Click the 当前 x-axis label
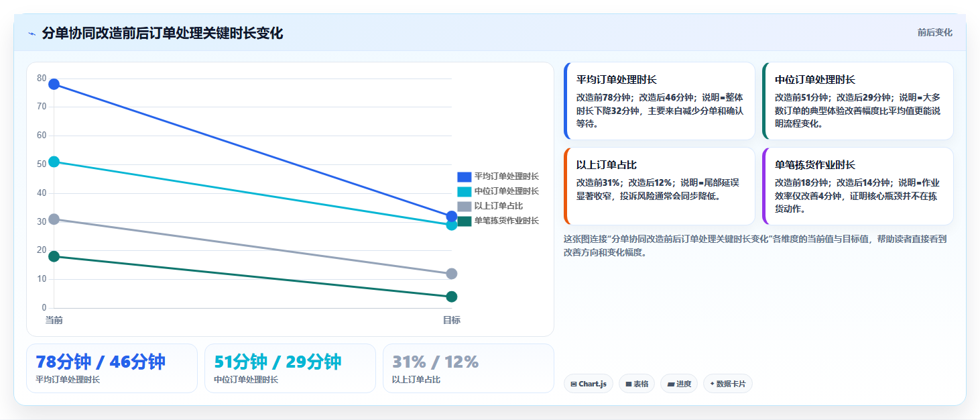Viewport: 980px width, 420px height. pyautogui.click(x=54, y=320)
